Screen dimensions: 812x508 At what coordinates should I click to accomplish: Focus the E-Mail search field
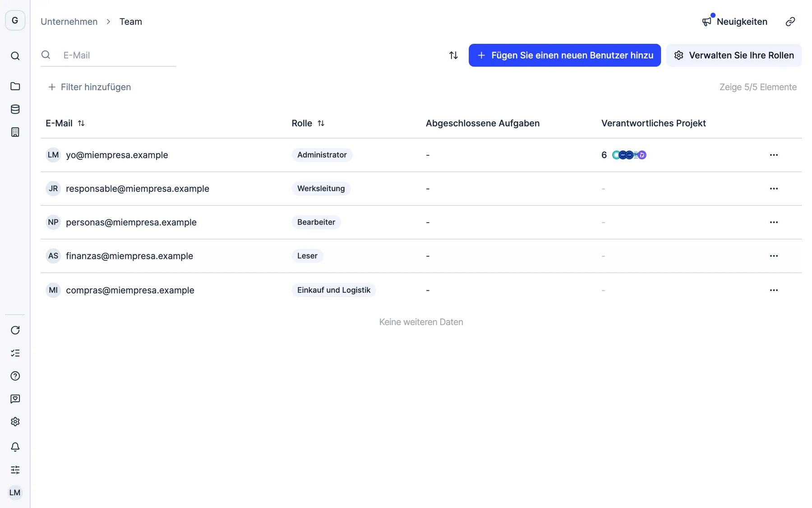pos(108,55)
